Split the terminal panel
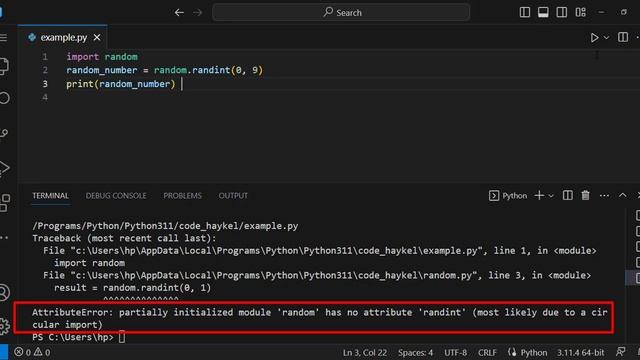This screenshot has width=640, height=360. click(567, 196)
